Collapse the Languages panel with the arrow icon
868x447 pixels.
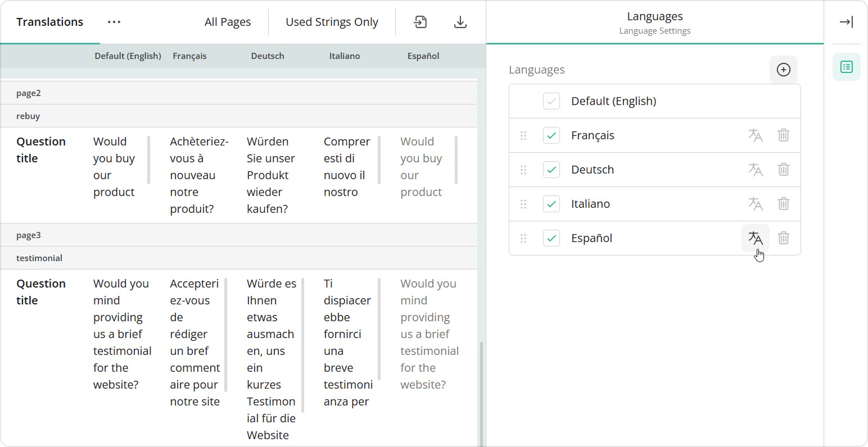coord(846,22)
